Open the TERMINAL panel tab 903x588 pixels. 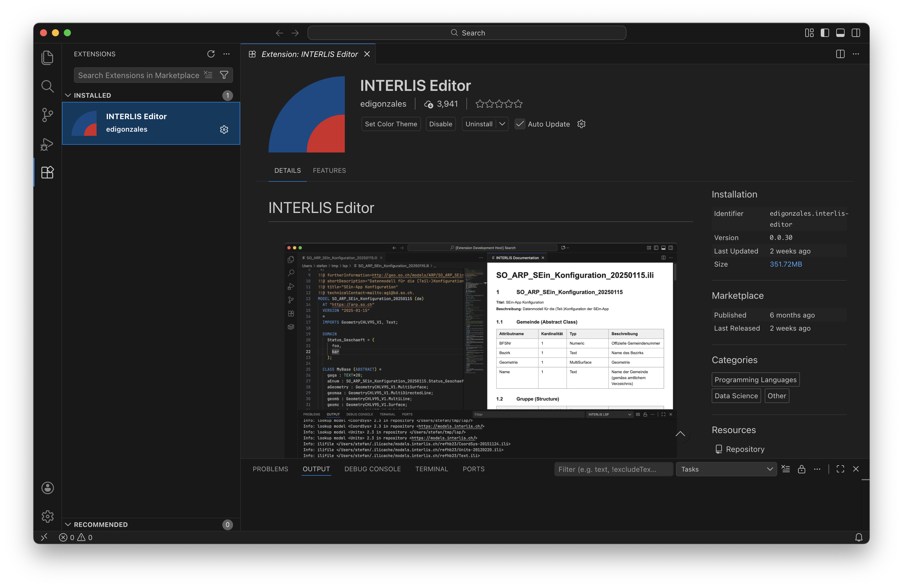point(432,469)
